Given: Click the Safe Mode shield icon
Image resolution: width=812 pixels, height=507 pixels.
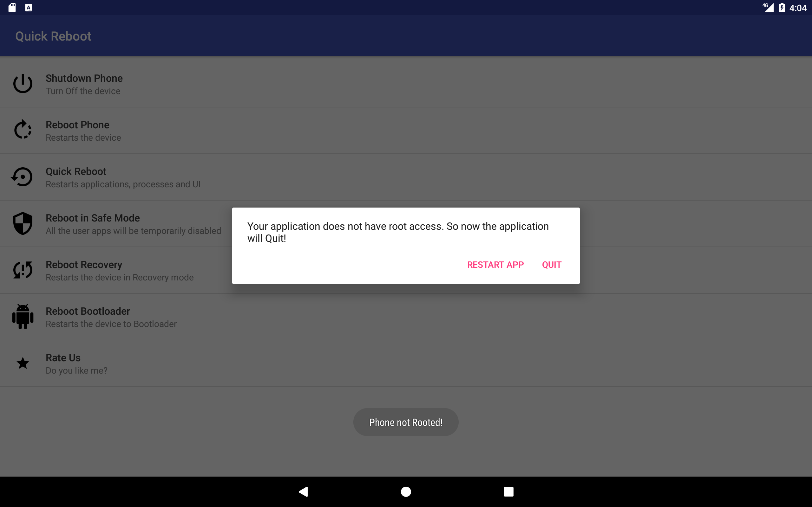Looking at the screenshot, I should 23,223.
